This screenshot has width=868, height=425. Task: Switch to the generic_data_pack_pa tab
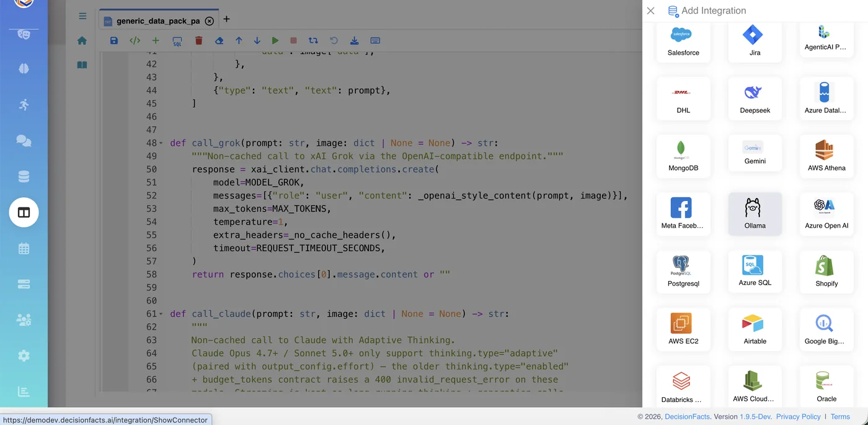(x=158, y=20)
